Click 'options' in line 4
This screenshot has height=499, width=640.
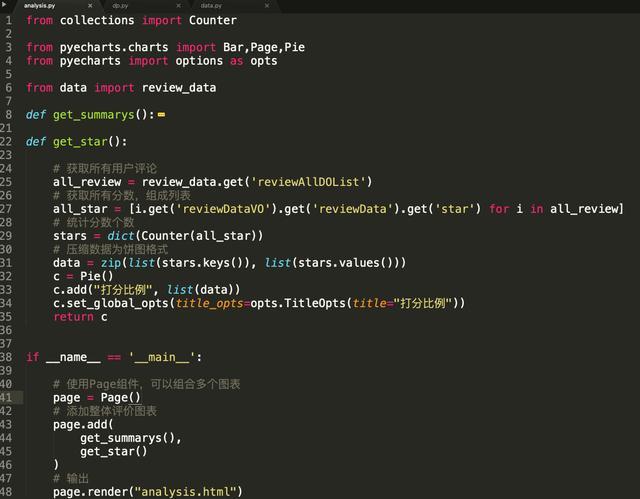(199, 61)
